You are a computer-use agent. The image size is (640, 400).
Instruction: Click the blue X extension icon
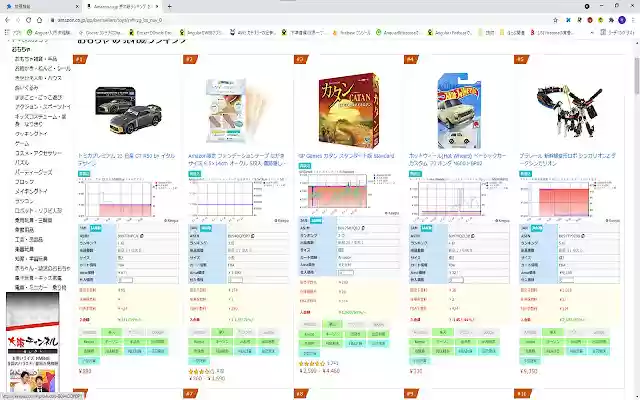[x=568, y=20]
